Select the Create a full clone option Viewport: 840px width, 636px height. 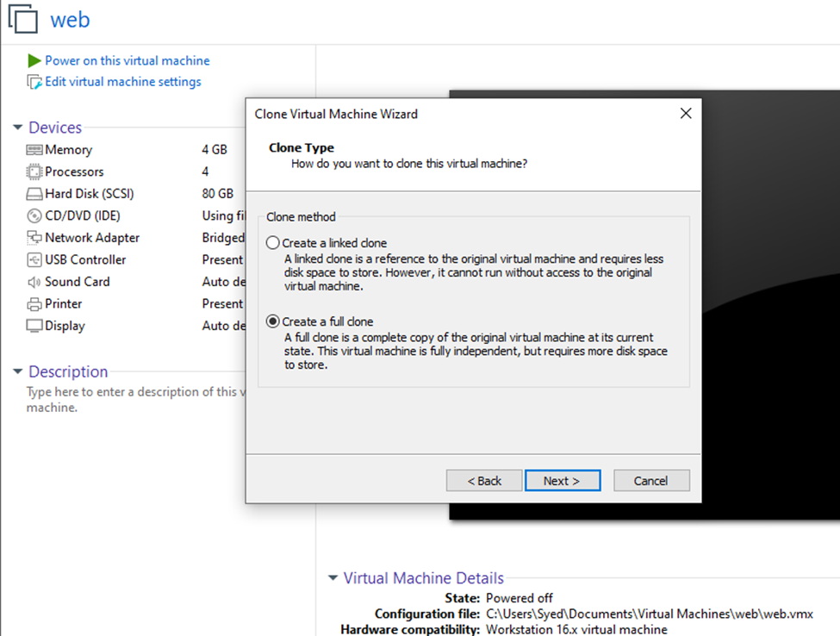pyautogui.click(x=273, y=321)
